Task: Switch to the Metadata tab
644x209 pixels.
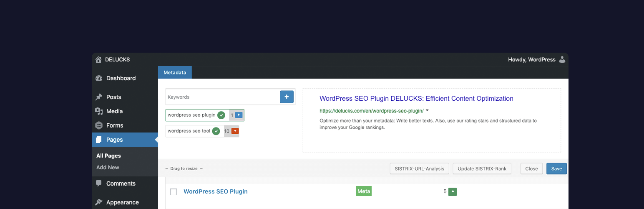Action: (175, 72)
